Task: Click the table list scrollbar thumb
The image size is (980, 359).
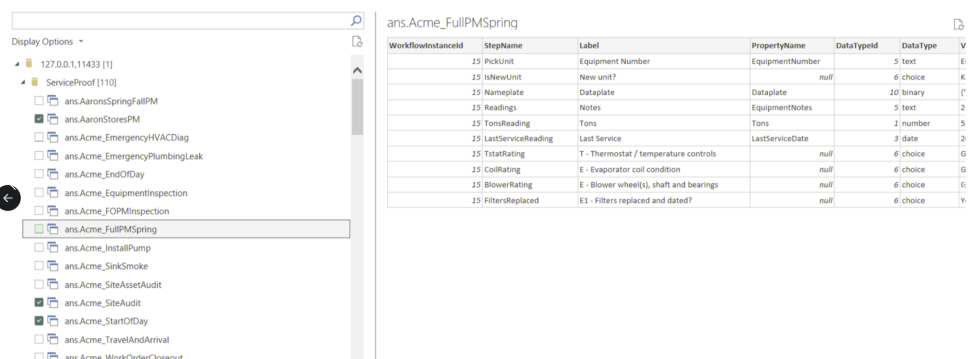Action: 357,107
